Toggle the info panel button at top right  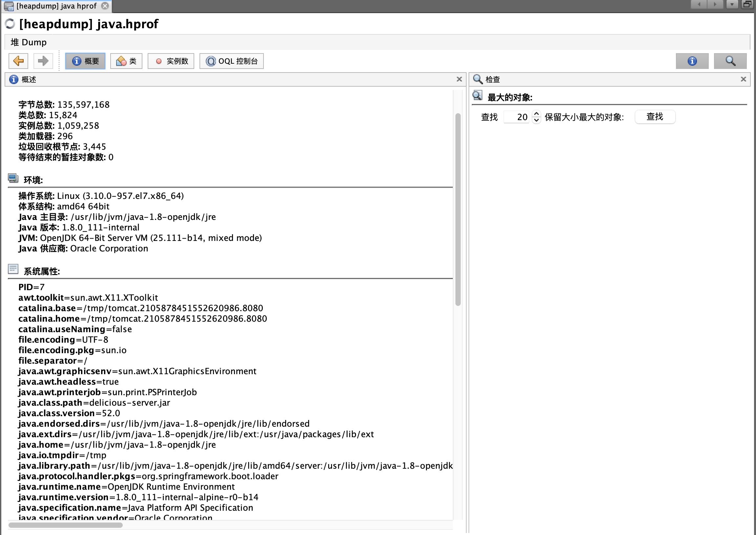(x=692, y=61)
